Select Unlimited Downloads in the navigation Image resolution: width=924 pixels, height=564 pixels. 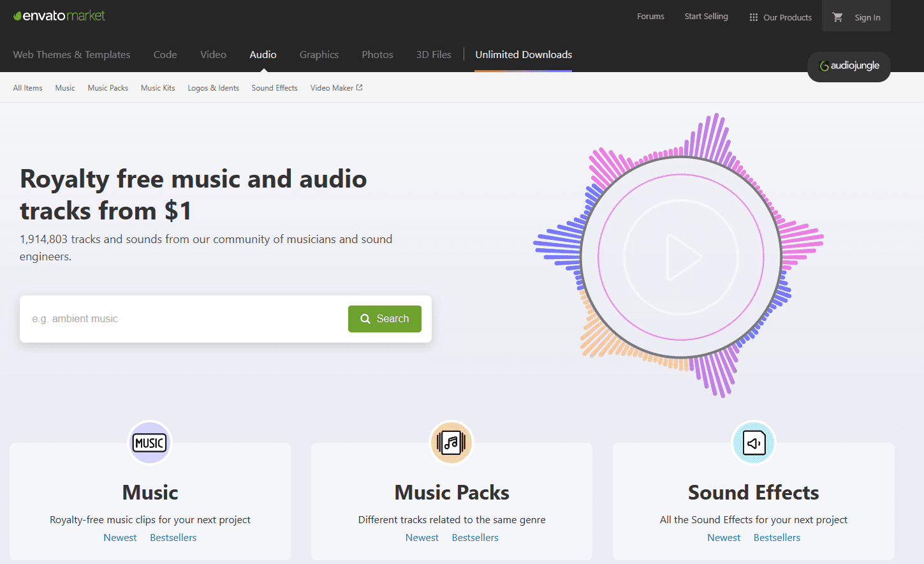click(x=523, y=55)
